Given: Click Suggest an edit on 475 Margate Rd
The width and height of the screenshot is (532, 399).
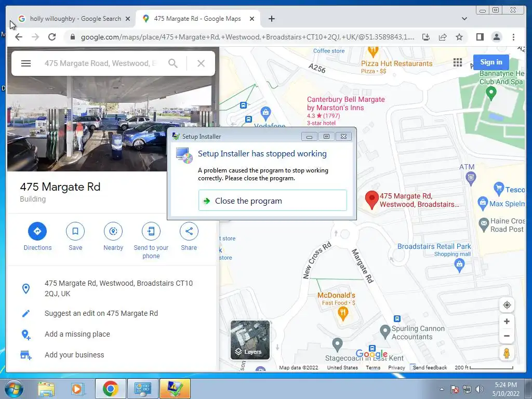Looking at the screenshot, I should [101, 313].
